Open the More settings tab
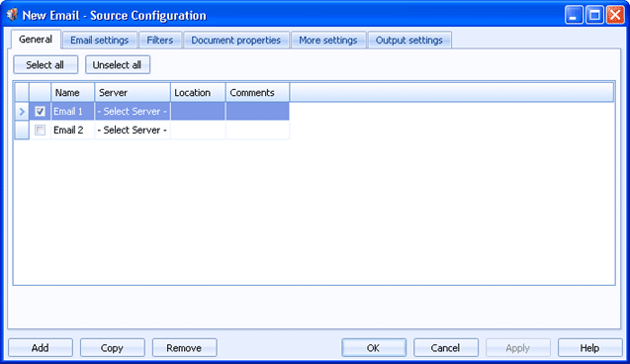The width and height of the screenshot is (630, 364). tap(328, 41)
